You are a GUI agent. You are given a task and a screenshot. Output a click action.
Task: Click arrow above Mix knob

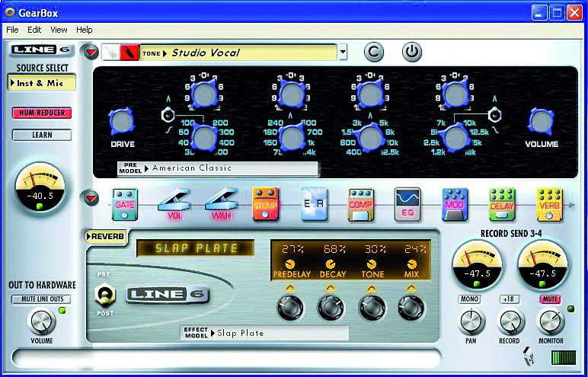tap(411, 289)
